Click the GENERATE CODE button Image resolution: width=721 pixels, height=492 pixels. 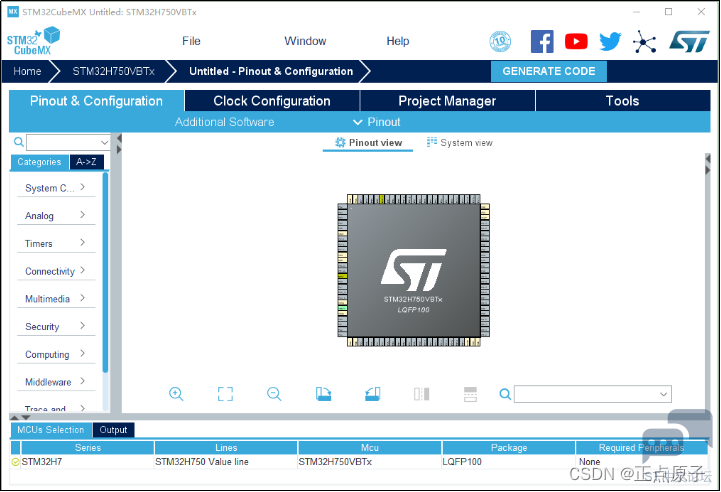coord(549,71)
